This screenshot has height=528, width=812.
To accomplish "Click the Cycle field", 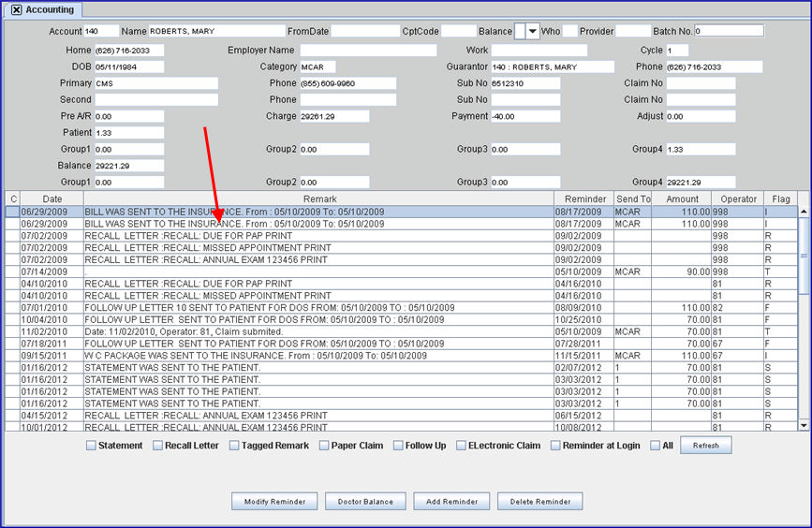I will click(677, 51).
